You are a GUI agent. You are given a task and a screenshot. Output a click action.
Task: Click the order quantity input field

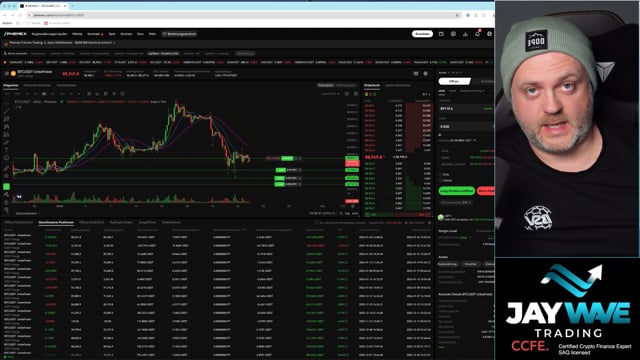[466, 127]
